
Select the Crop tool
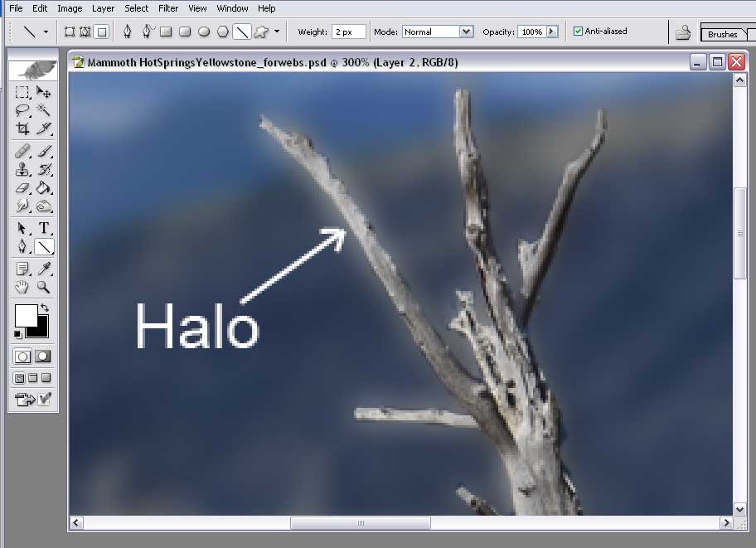[23, 129]
